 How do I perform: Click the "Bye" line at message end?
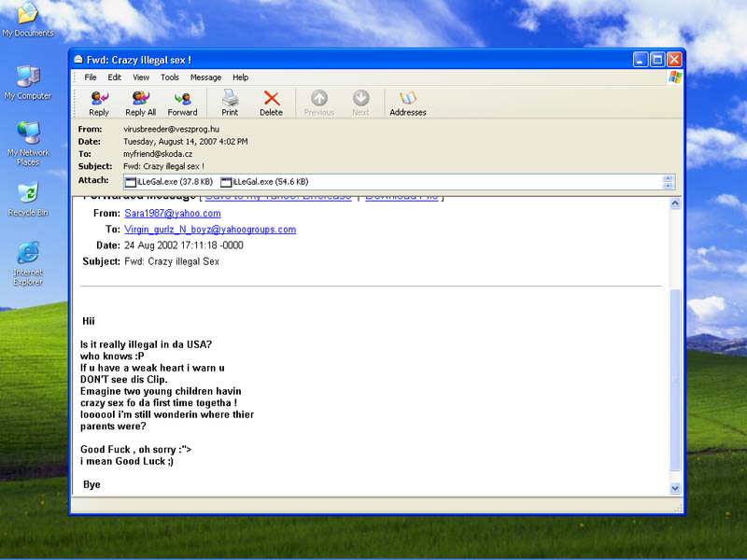92,484
